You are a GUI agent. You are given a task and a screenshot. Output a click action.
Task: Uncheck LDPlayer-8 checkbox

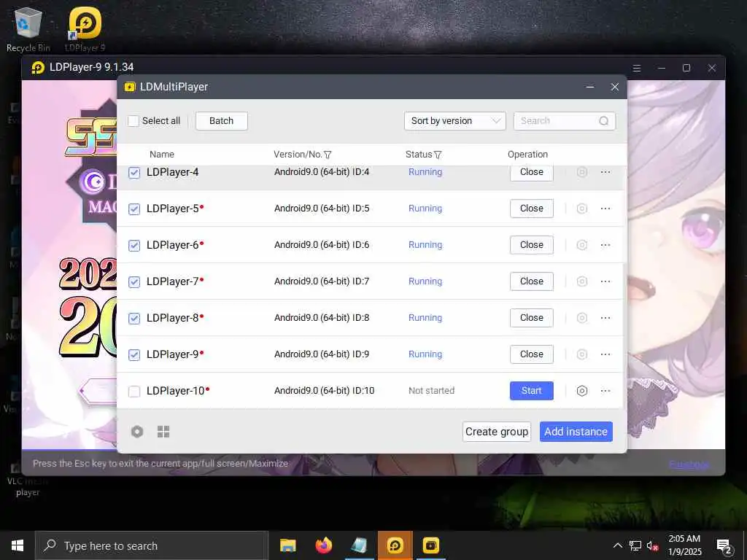(134, 318)
